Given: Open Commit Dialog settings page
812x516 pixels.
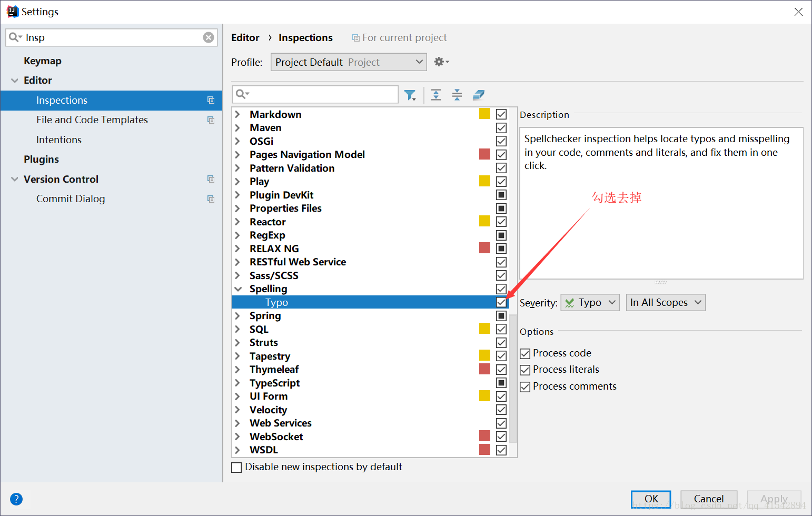Looking at the screenshot, I should (x=71, y=199).
